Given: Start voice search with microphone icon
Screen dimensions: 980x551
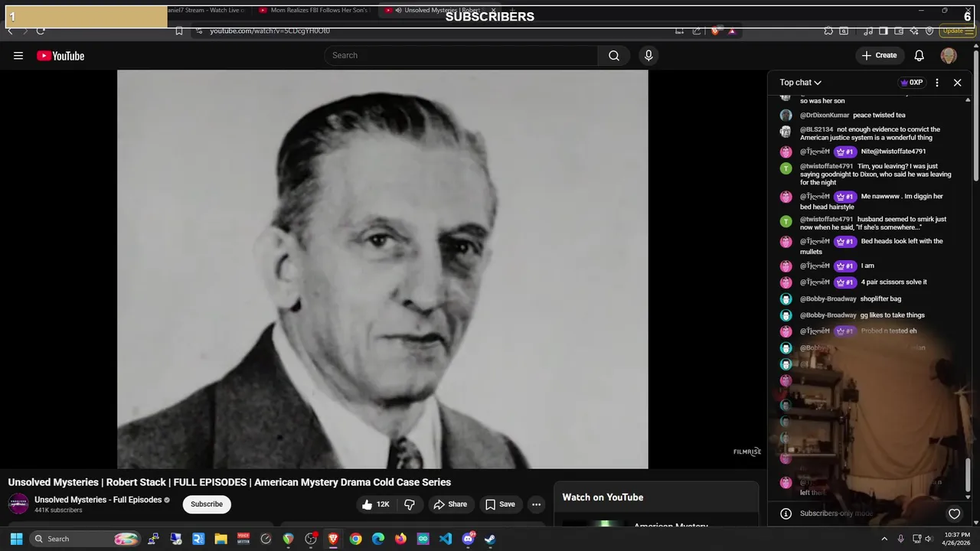Looking at the screenshot, I should (648, 56).
